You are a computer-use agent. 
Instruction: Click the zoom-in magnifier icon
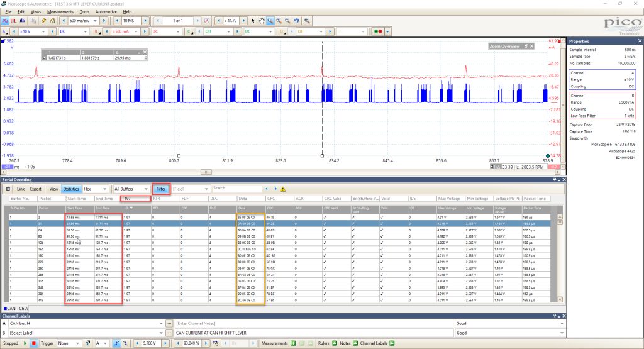point(279,21)
